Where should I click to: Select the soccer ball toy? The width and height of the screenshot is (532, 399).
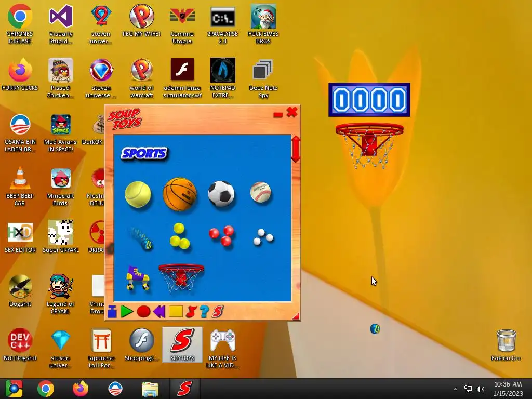(221, 194)
